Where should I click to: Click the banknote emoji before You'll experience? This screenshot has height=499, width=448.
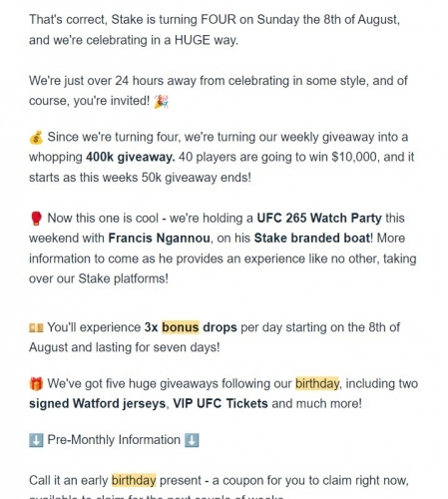[36, 328]
